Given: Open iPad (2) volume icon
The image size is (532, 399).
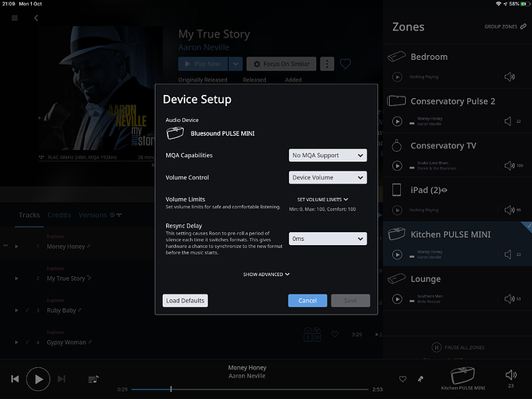Looking at the screenshot, I should (x=510, y=210).
